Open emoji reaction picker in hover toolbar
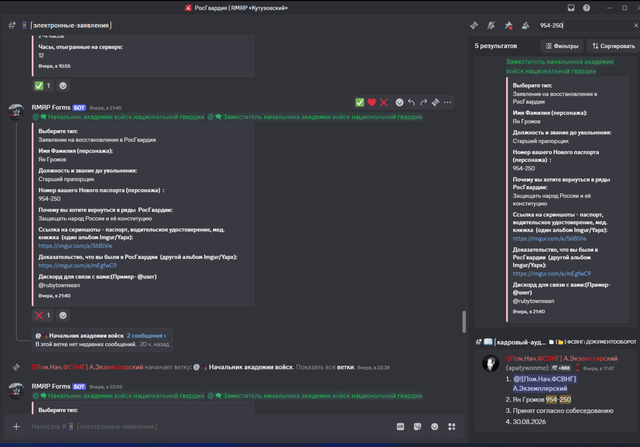The image size is (640, 447). (x=399, y=102)
